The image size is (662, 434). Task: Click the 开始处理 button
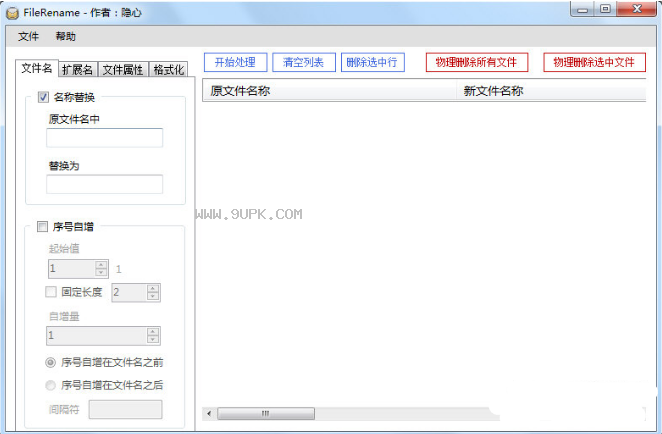coord(235,62)
